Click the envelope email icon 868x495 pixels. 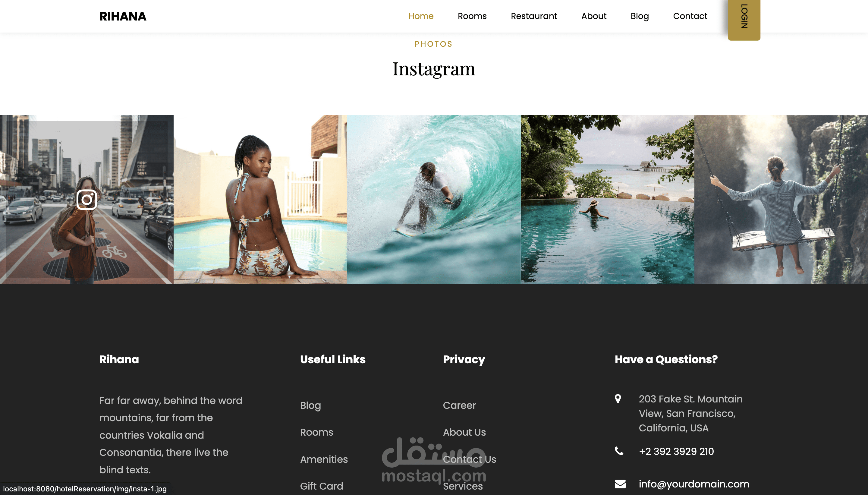click(x=620, y=484)
